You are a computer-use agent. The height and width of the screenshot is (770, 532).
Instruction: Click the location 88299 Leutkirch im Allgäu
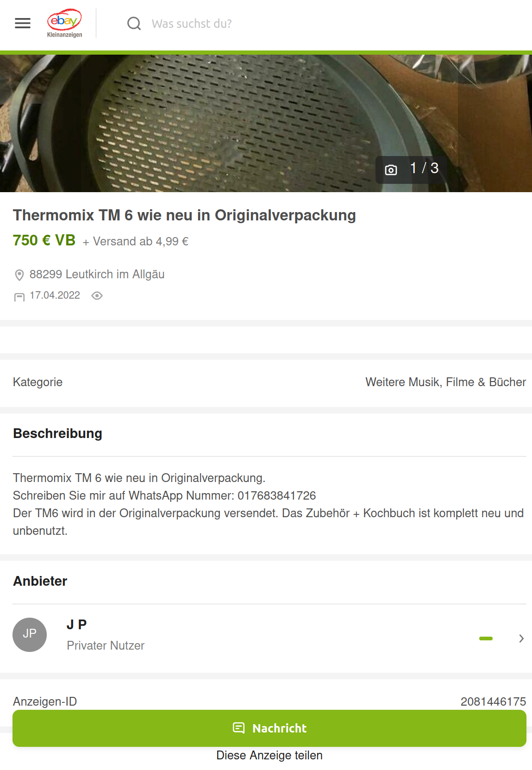click(x=97, y=275)
